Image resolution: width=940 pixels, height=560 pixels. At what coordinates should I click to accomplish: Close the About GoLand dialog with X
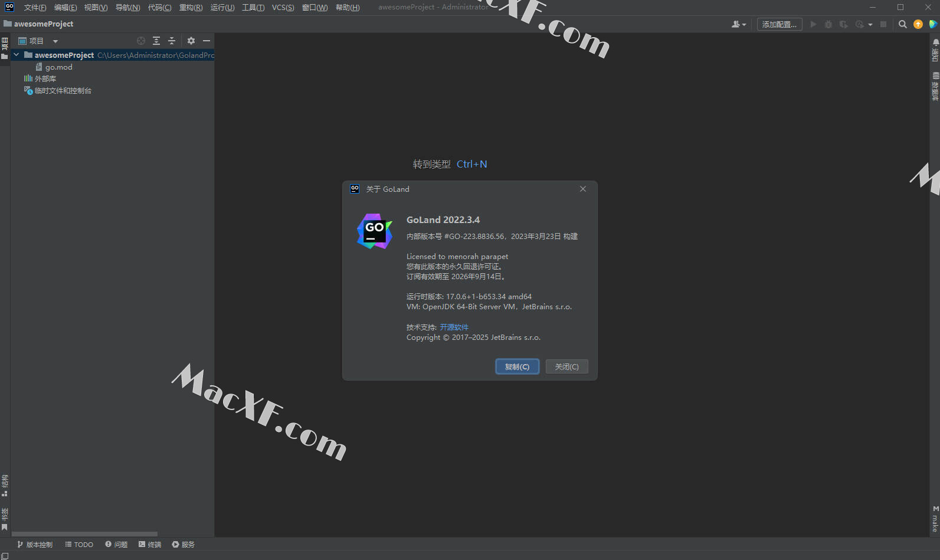(583, 189)
